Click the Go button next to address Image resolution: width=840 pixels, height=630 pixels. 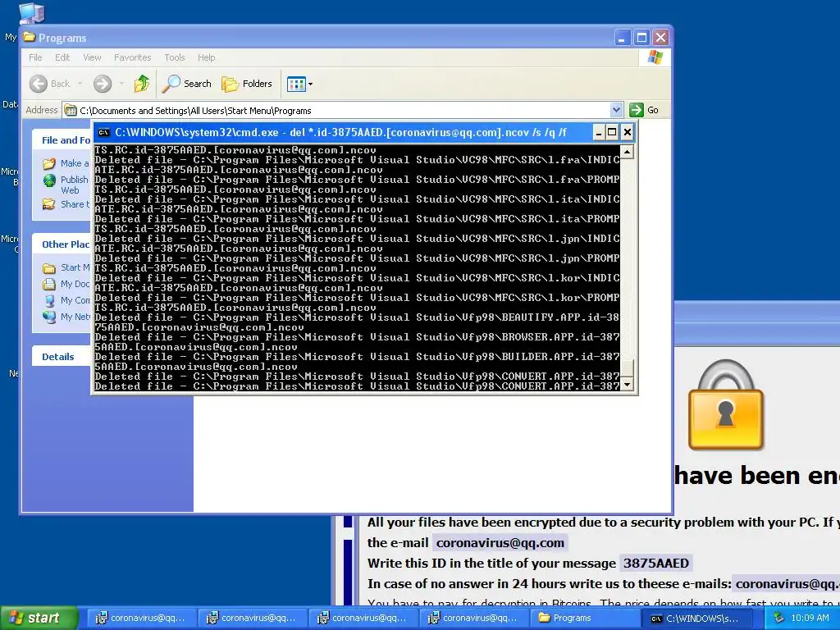tap(644, 110)
